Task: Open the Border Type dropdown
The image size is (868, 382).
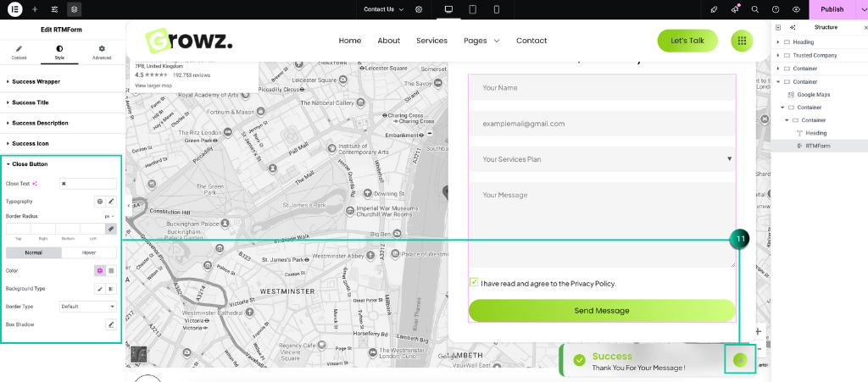Action: click(88, 307)
